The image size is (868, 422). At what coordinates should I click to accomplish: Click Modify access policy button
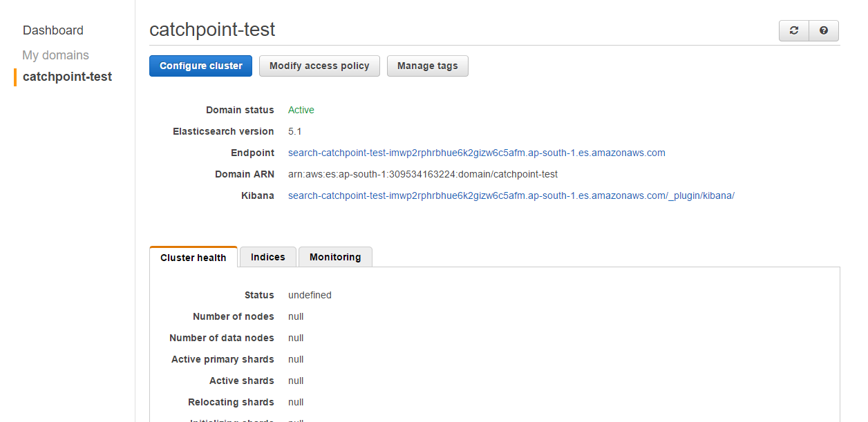point(319,66)
